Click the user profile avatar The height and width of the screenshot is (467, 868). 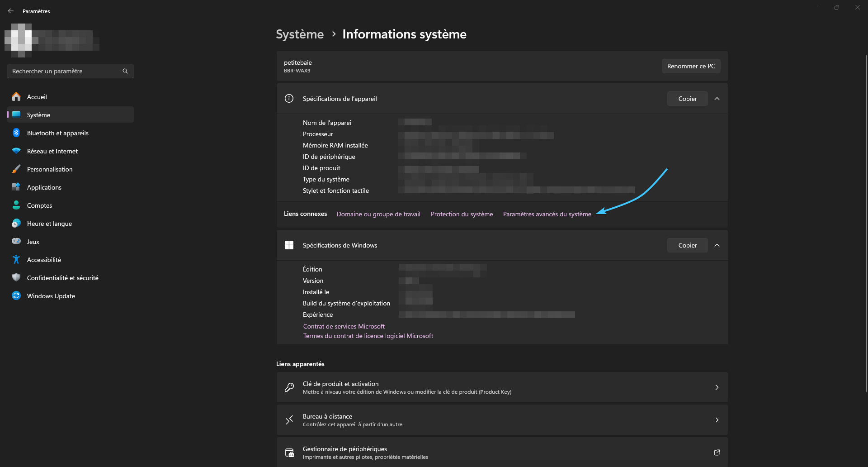(x=21, y=40)
